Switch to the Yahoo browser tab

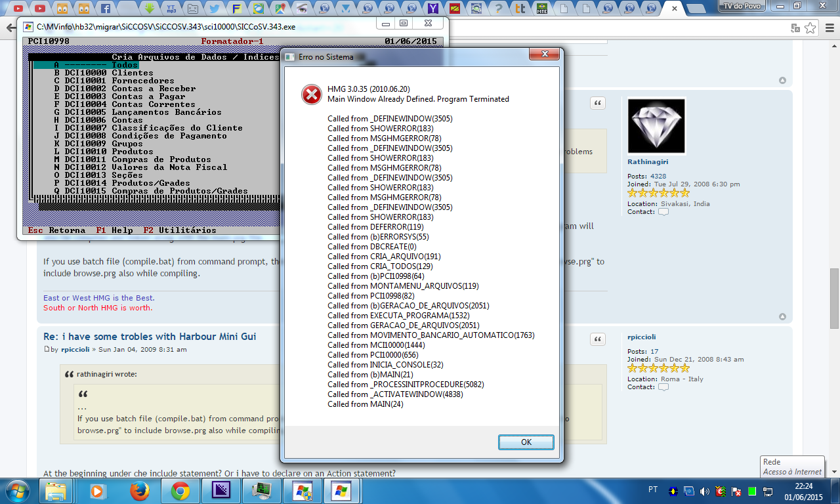point(433,9)
